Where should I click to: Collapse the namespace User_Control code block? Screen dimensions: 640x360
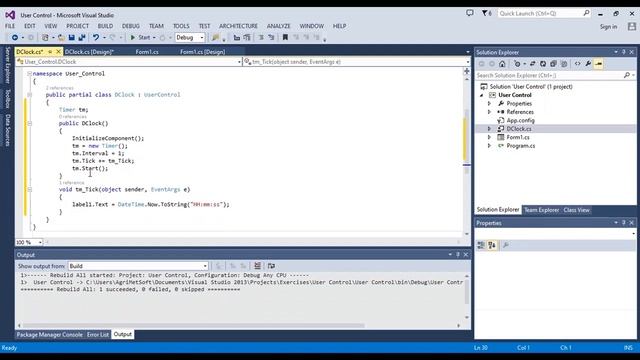click(29, 74)
